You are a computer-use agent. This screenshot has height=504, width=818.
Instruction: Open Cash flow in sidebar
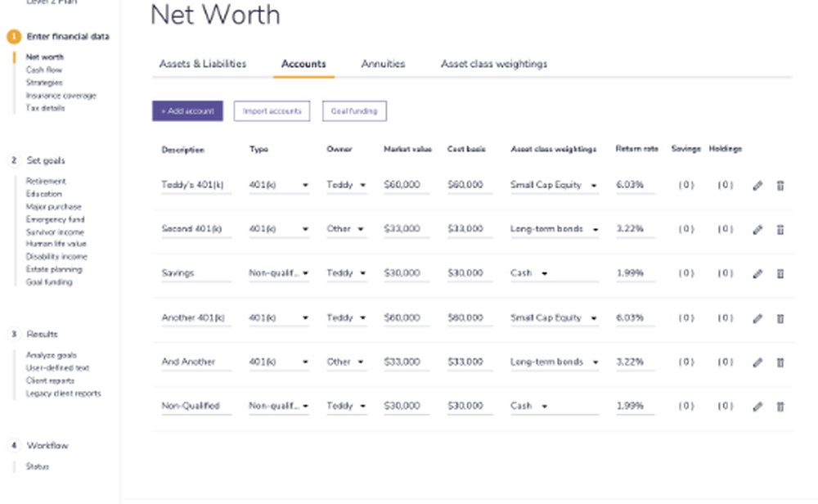click(x=44, y=70)
